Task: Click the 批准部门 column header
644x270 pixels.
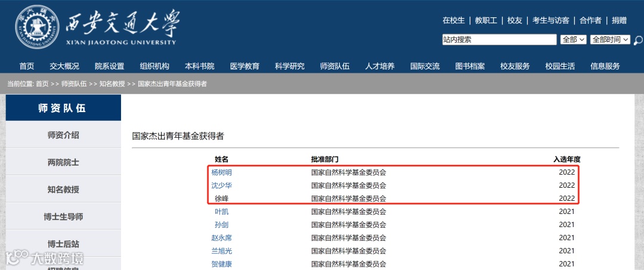Action: point(325,159)
